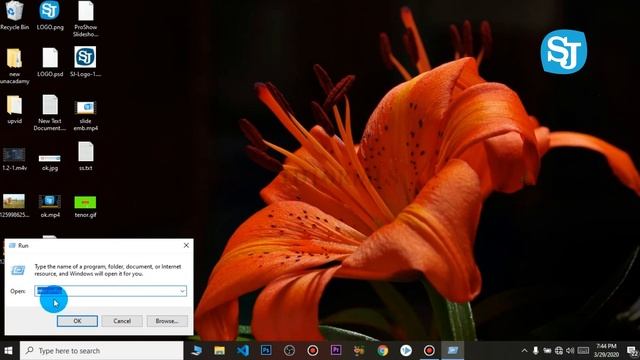The image size is (640, 360).
Task: Open the blue play-arrow app in taskbar
Action: pos(406,351)
